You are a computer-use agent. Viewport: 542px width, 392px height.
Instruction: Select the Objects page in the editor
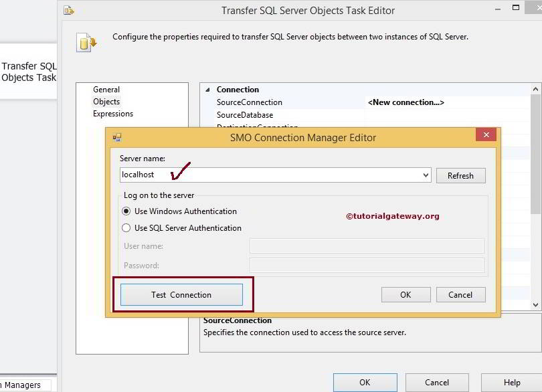(x=107, y=101)
